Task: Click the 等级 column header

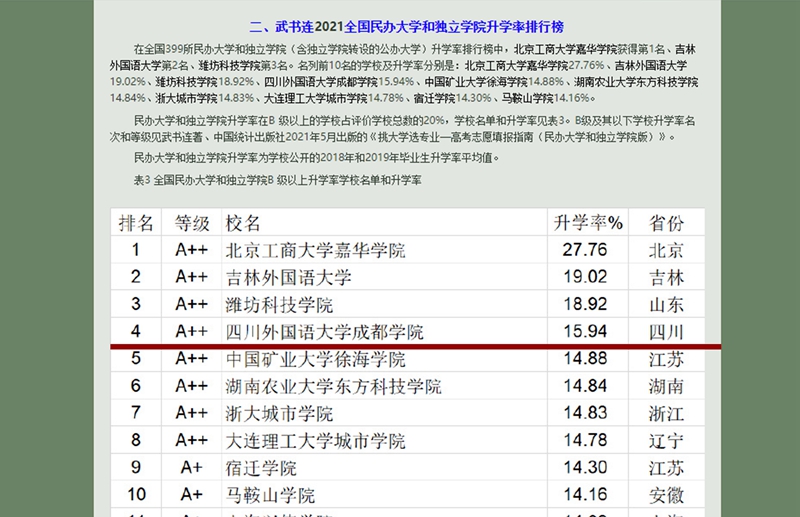Action: click(x=191, y=222)
